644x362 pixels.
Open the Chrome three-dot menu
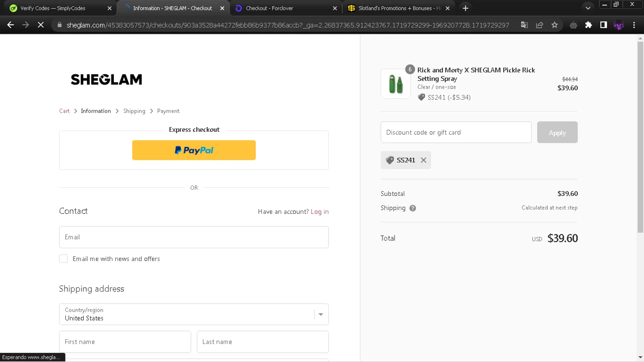(x=634, y=25)
